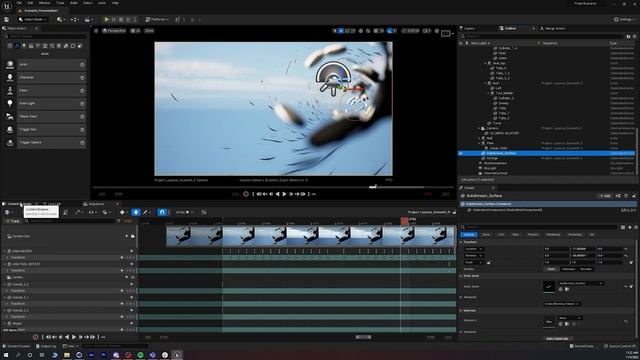Image resolution: width=640 pixels, height=360 pixels.
Task: Open the Settings menu in the top right
Action: [624, 20]
